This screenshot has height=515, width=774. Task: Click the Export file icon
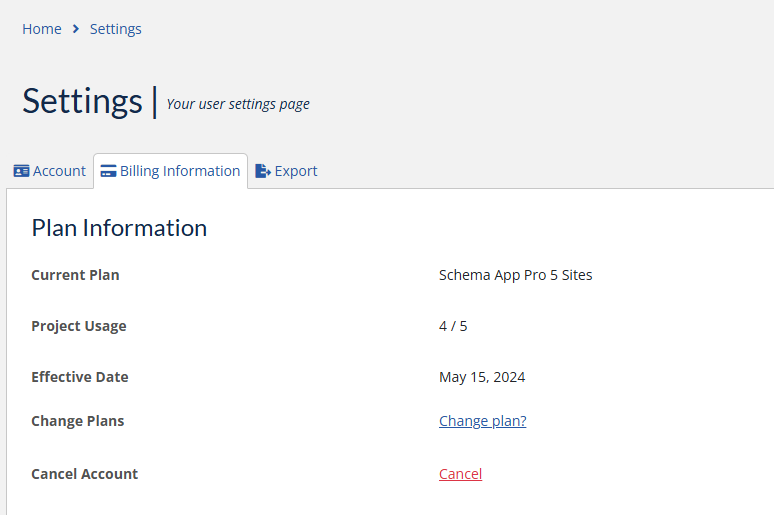(263, 171)
